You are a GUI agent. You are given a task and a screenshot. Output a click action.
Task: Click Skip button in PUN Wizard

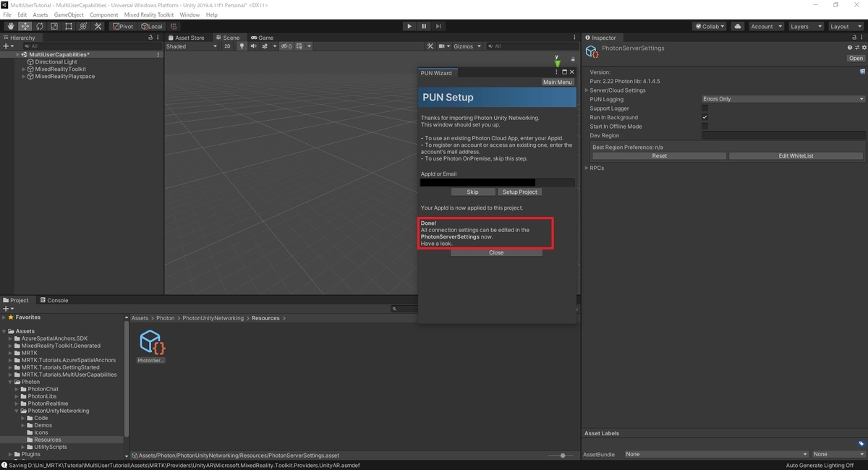click(472, 192)
